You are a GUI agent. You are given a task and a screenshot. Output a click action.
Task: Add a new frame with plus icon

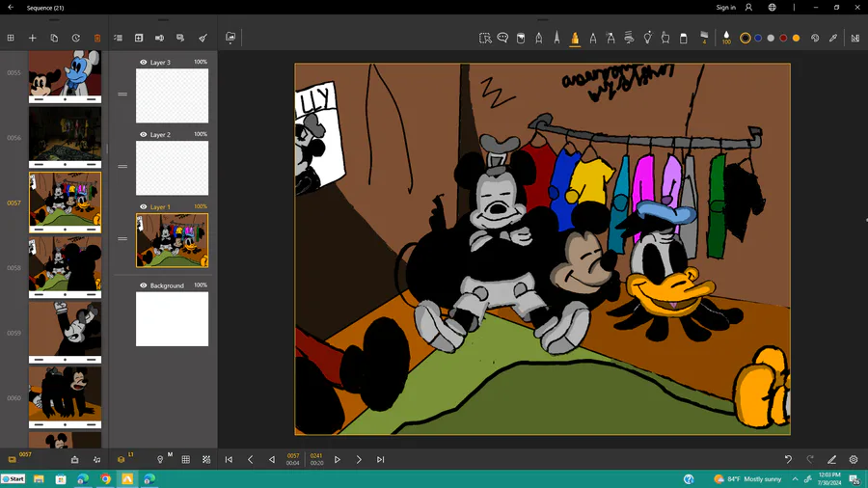pos(32,39)
